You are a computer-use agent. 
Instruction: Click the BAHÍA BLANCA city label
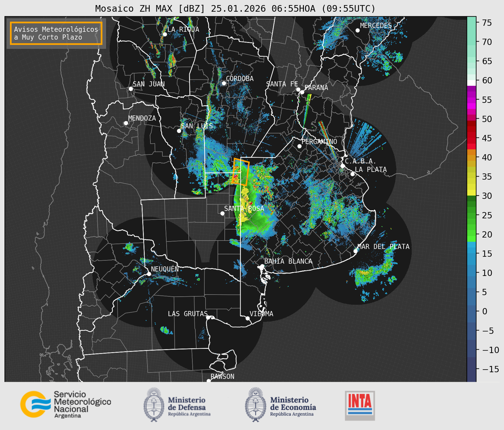pos(288,261)
